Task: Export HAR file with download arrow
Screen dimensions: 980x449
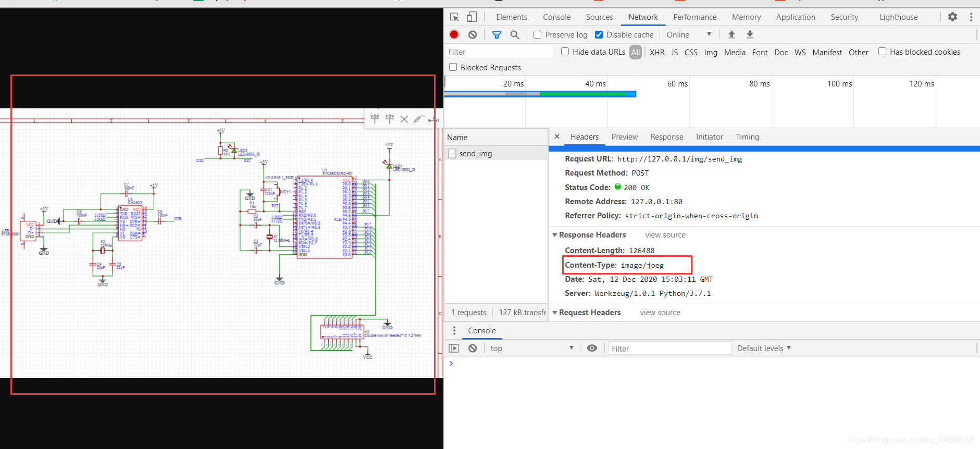Action: click(750, 34)
